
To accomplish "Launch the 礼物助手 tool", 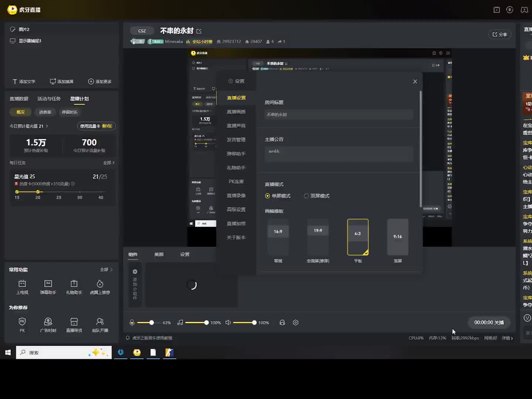I will 74,284.
